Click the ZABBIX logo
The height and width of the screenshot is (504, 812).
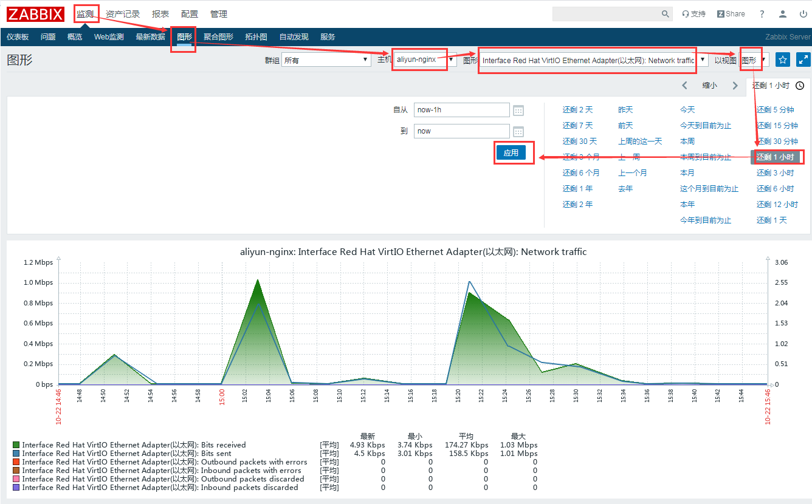35,13
